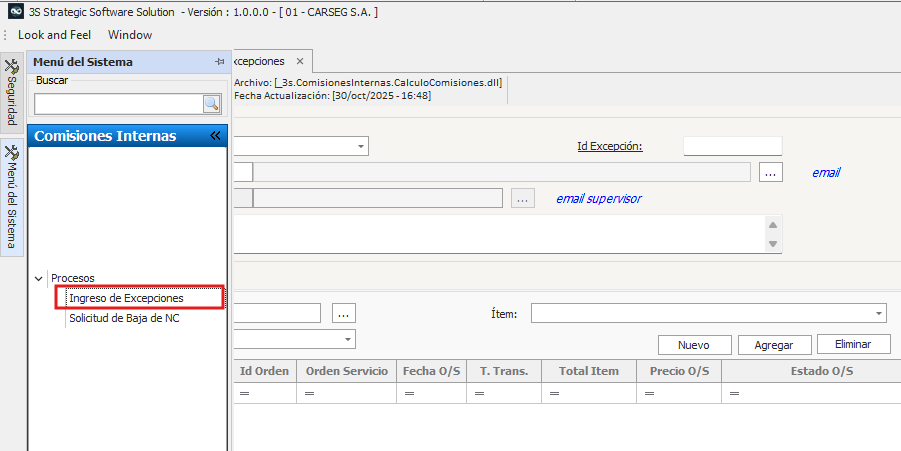Viewport: 901px width, 451px height.
Task: Click the Eliminar button
Action: [x=853, y=344]
